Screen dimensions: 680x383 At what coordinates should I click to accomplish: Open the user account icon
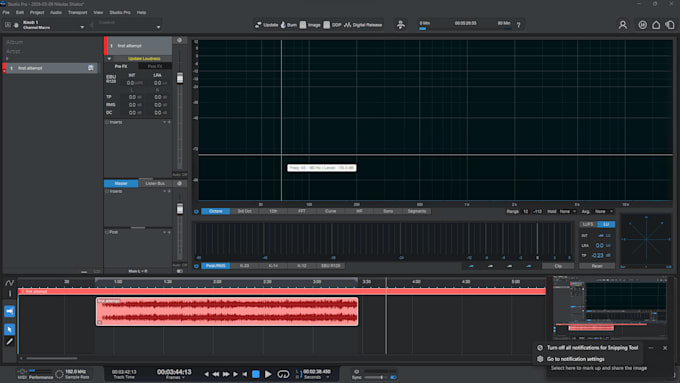[x=623, y=25]
